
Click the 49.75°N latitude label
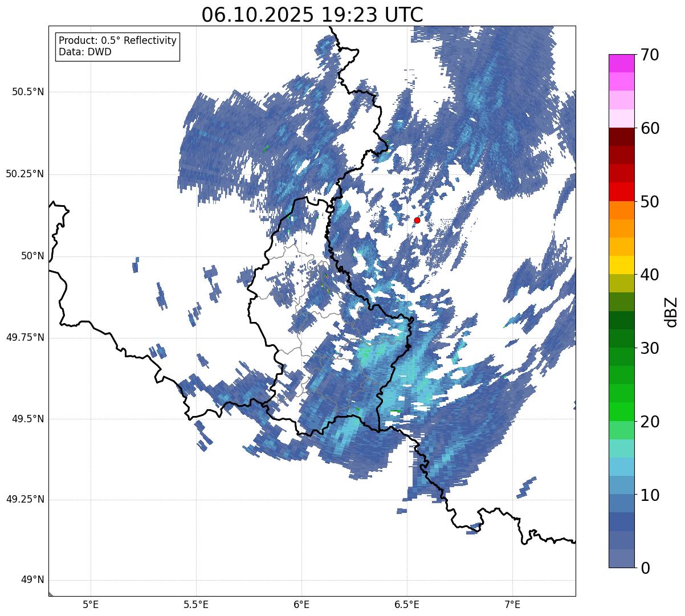tap(25, 337)
